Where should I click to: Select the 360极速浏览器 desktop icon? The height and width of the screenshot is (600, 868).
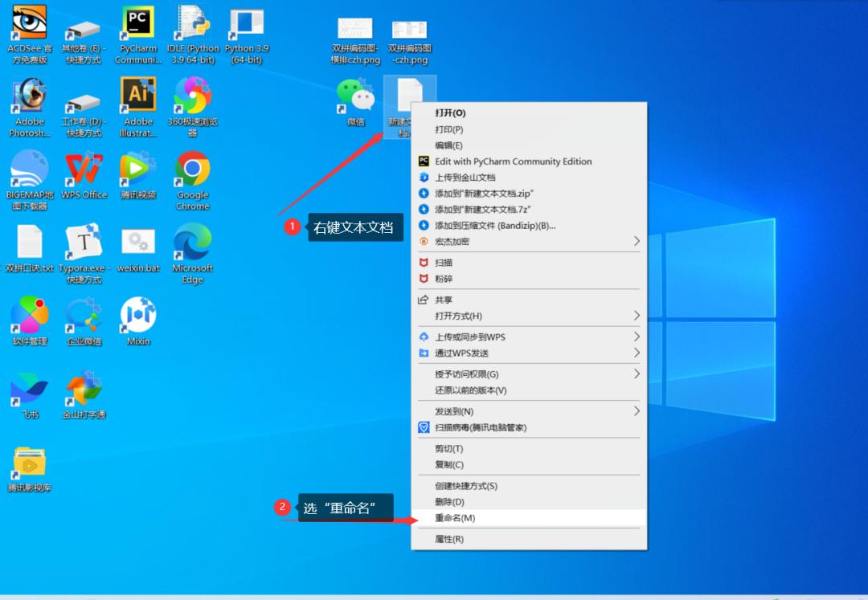pos(193,96)
